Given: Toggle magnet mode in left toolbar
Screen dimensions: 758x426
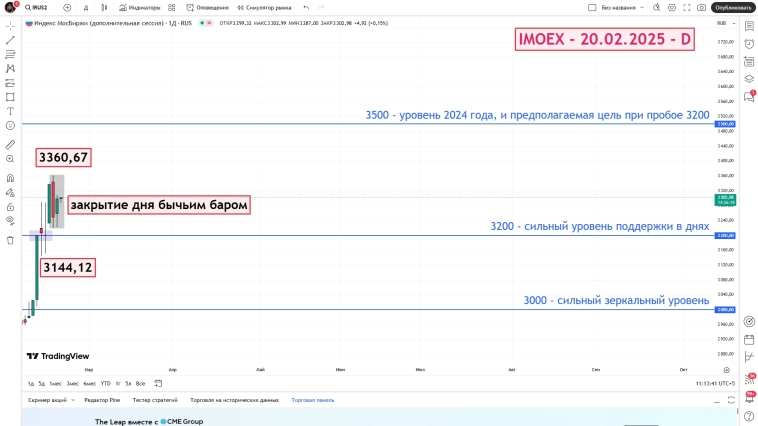Looking at the screenshot, I should point(10,178).
